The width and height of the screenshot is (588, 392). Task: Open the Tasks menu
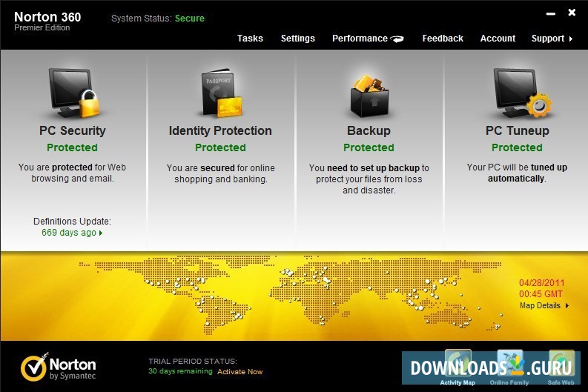[250, 39]
